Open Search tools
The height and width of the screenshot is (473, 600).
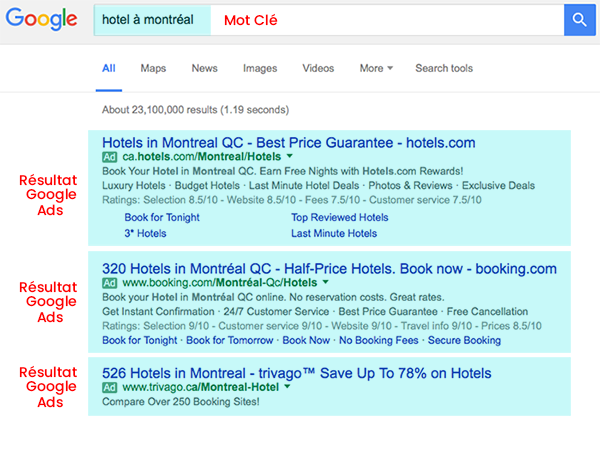pyautogui.click(x=444, y=69)
